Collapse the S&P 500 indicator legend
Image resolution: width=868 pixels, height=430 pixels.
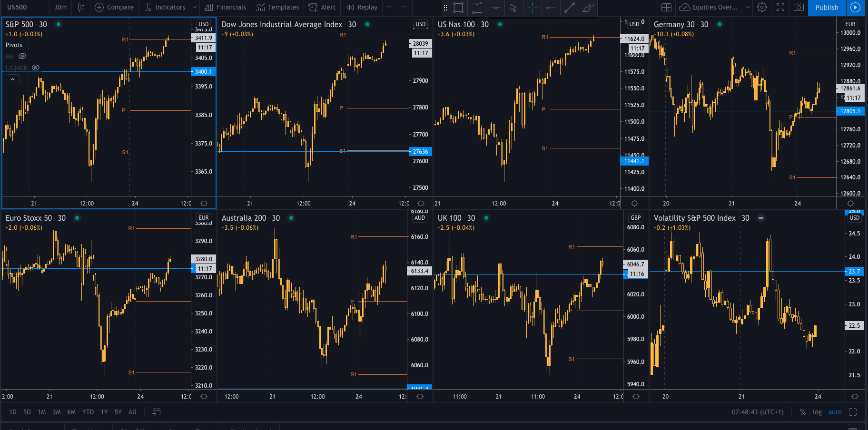pos(12,79)
